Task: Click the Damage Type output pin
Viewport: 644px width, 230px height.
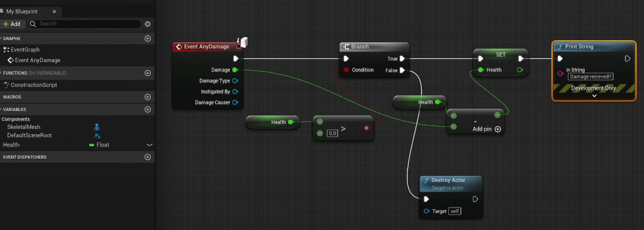Action: pyautogui.click(x=235, y=80)
